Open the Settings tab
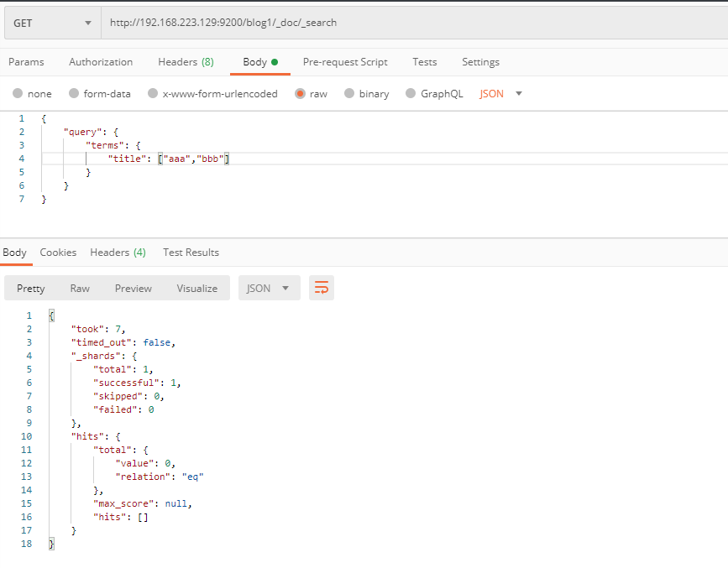The height and width of the screenshot is (568, 728). [480, 62]
